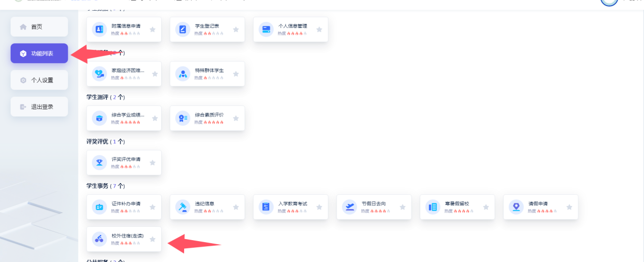Click the 综合学业成绩 graduation cap icon
This screenshot has height=262, width=644.
[x=100, y=119]
